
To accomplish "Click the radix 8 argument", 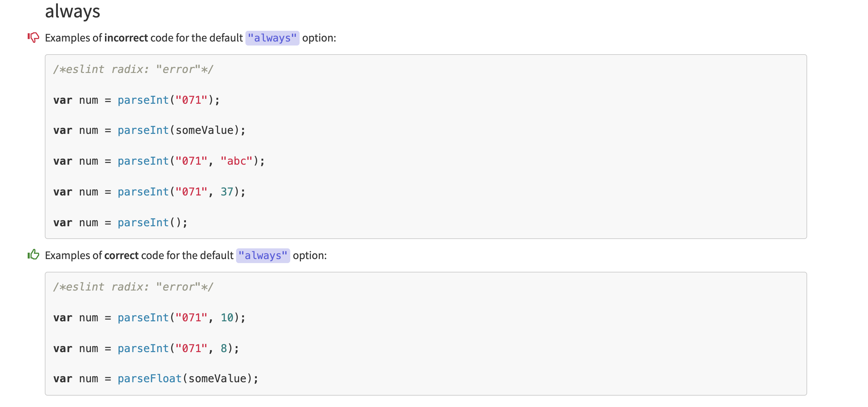I will (x=223, y=348).
